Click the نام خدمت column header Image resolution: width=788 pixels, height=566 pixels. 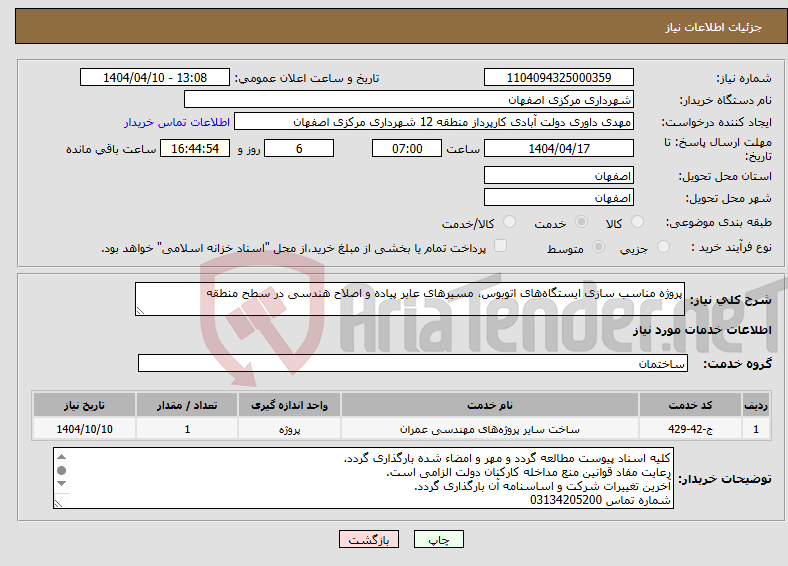pos(490,405)
